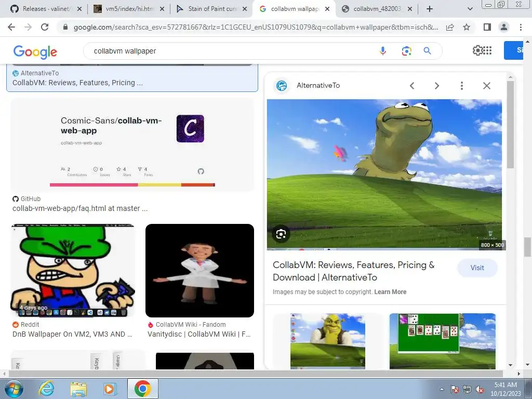View site information lock icon
532x399 pixels.
pyautogui.click(x=65, y=27)
